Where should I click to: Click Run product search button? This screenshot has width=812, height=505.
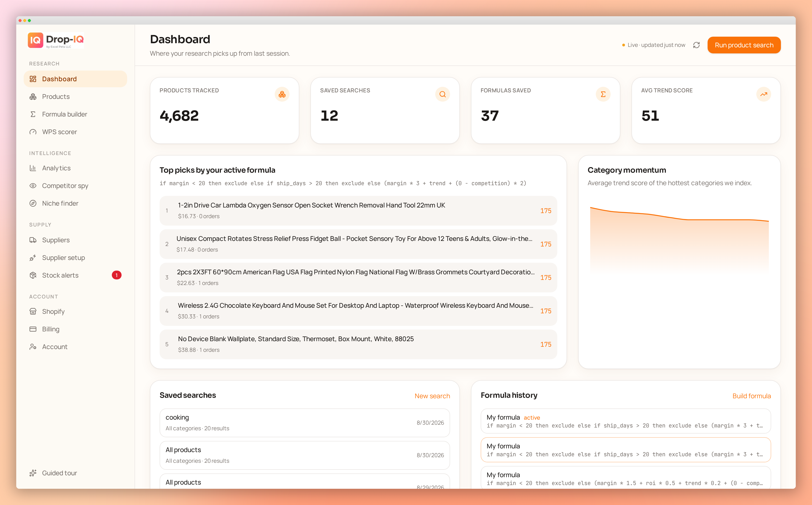coord(744,45)
